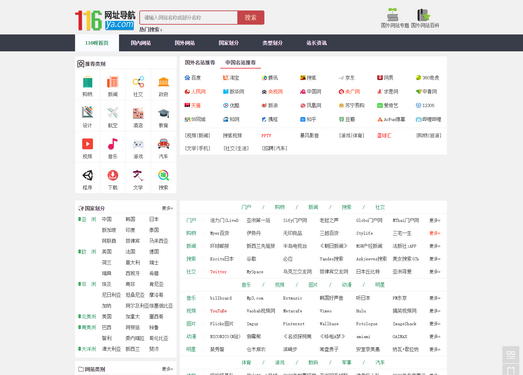Focus the site search input field

point(189,17)
